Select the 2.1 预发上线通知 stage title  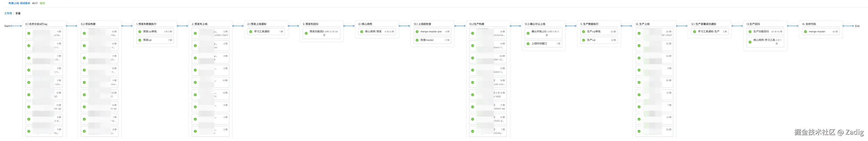click(x=257, y=24)
